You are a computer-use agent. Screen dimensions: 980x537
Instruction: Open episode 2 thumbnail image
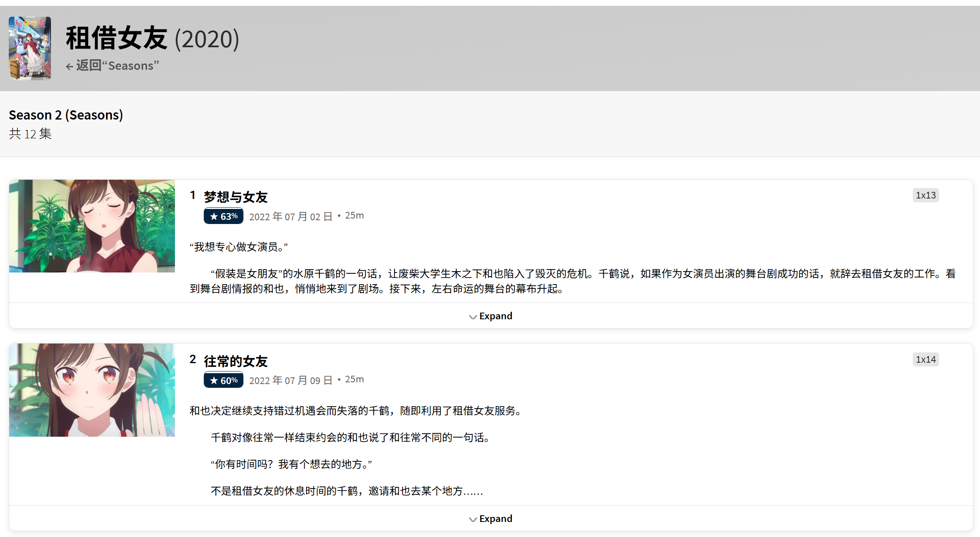(x=92, y=390)
